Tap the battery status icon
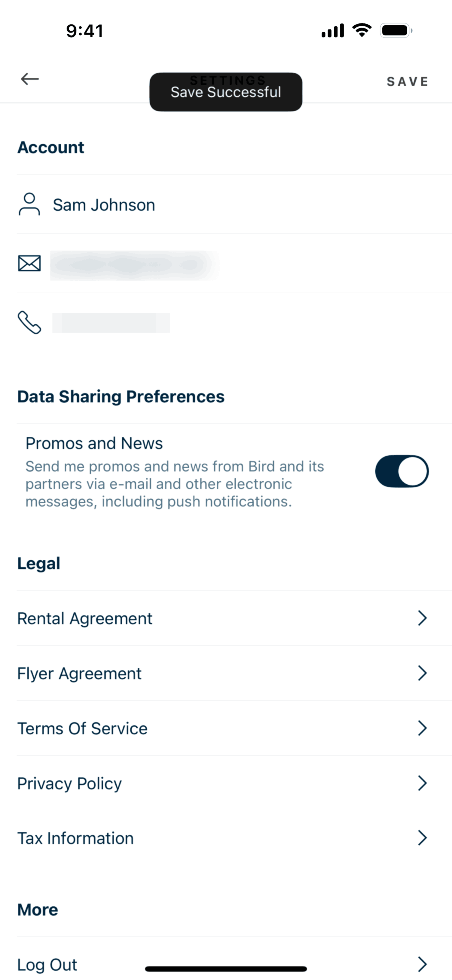The width and height of the screenshot is (452, 980). click(396, 30)
